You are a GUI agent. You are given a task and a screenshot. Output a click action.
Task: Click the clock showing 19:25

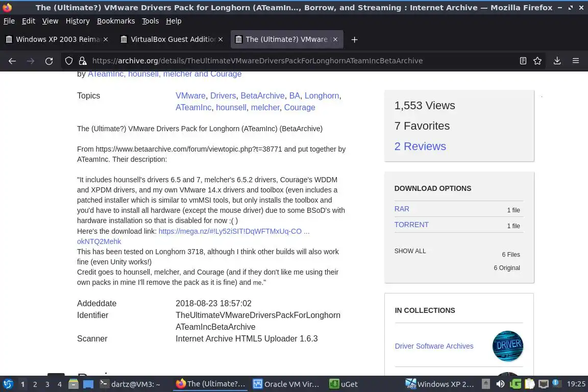coord(576,384)
